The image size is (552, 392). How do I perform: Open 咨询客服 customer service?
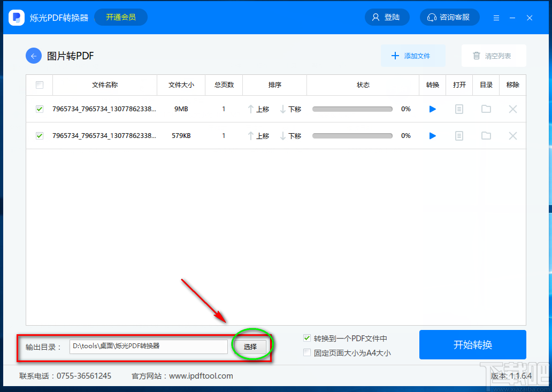[449, 17]
